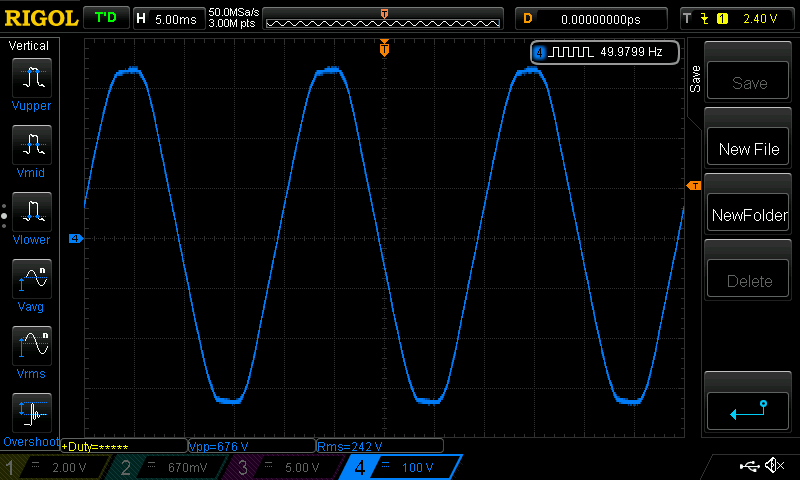The height and width of the screenshot is (480, 800).
Task: Select the Vmid measurement icon
Action: point(33,144)
